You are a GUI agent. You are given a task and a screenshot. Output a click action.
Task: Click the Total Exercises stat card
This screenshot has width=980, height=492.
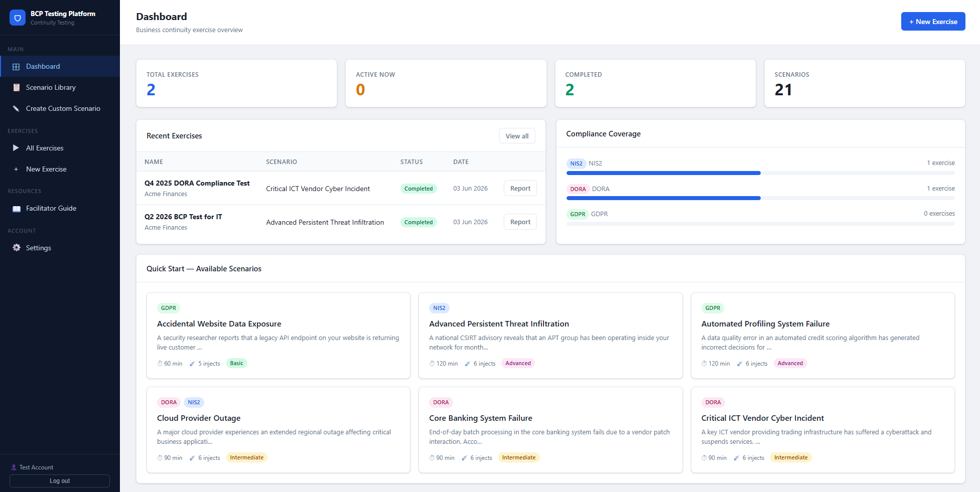(x=236, y=83)
